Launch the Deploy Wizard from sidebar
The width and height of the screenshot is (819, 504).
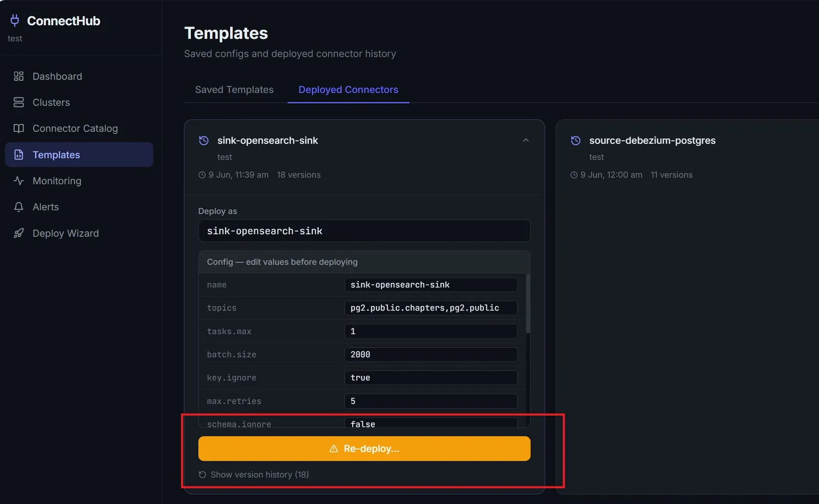[x=79, y=233]
